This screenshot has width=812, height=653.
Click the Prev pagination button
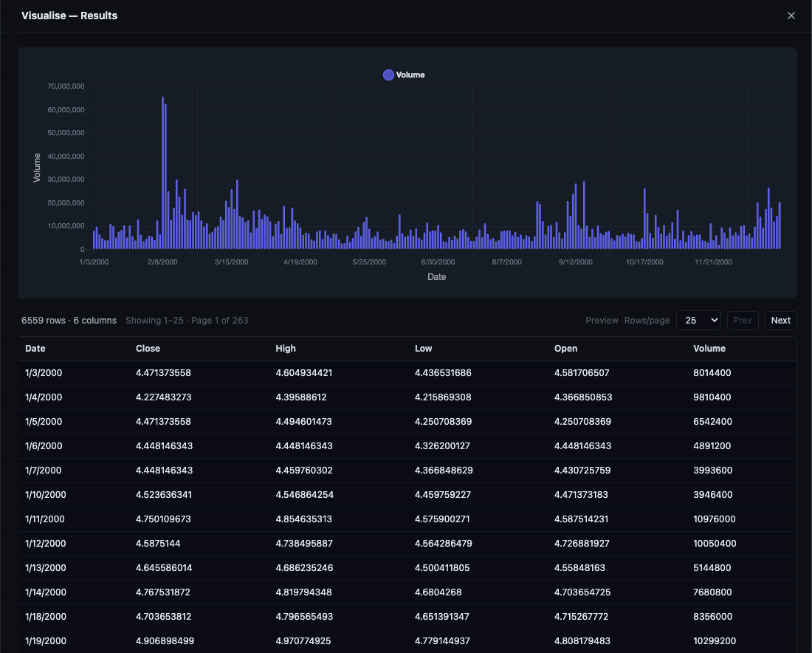[743, 320]
